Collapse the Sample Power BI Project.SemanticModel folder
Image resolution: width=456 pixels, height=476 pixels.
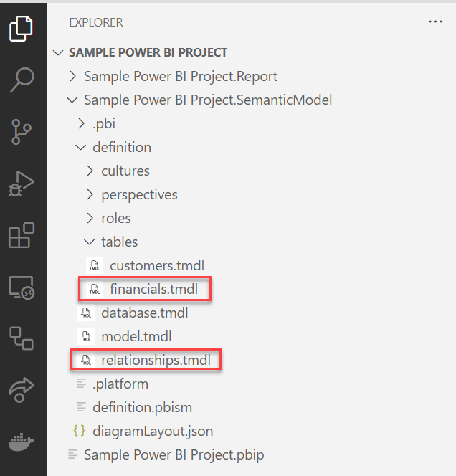tap(207, 100)
